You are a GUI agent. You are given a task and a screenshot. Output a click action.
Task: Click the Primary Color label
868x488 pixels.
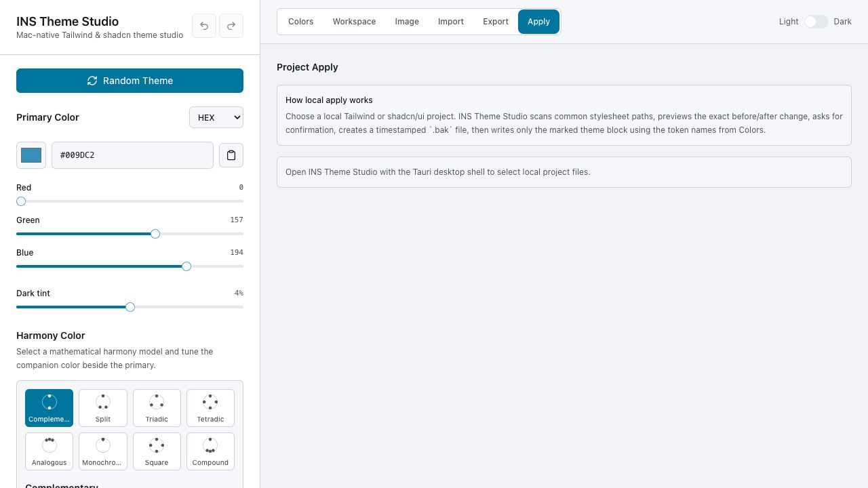click(47, 117)
